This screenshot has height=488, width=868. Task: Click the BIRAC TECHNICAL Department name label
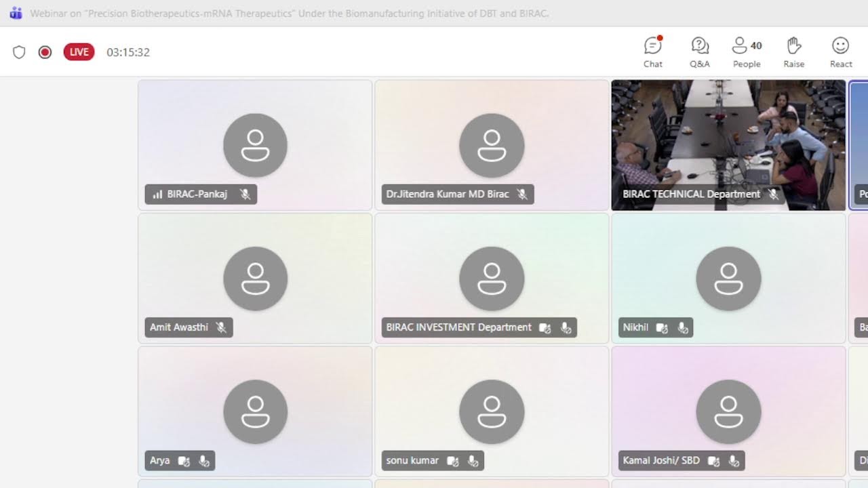pyautogui.click(x=691, y=195)
